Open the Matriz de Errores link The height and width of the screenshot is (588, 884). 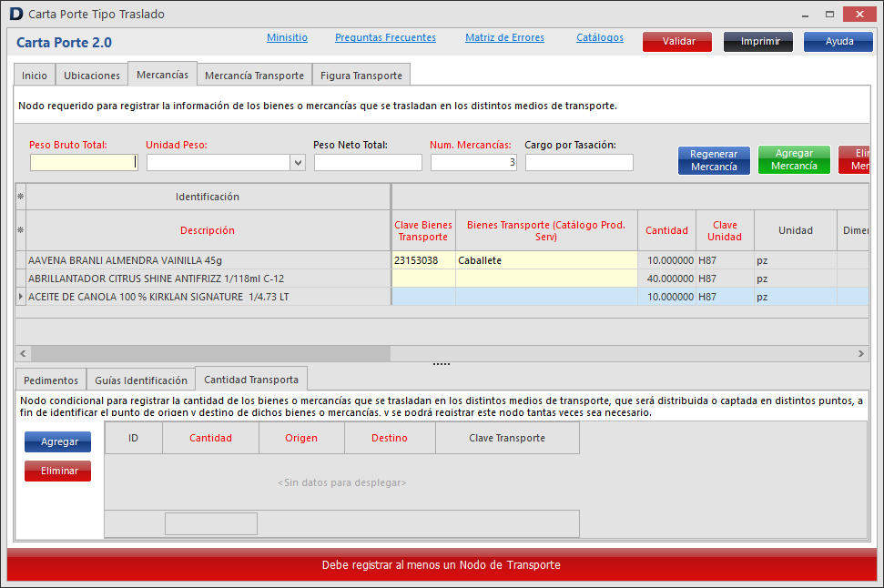pyautogui.click(x=504, y=38)
